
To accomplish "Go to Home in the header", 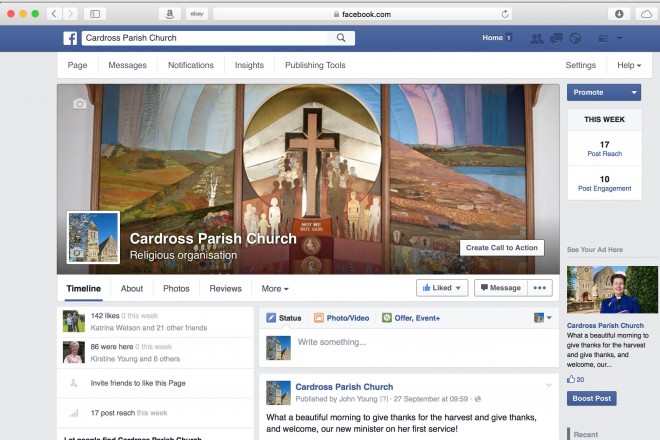I will pos(492,37).
